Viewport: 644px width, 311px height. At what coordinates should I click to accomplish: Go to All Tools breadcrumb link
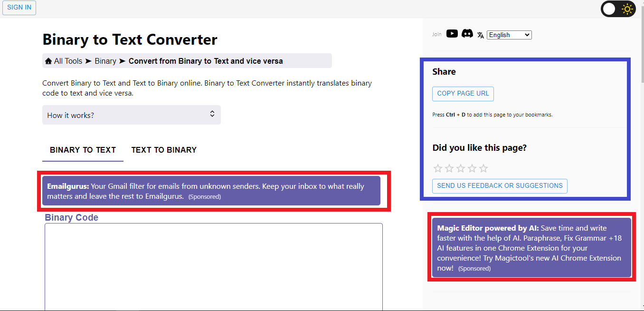pos(68,61)
